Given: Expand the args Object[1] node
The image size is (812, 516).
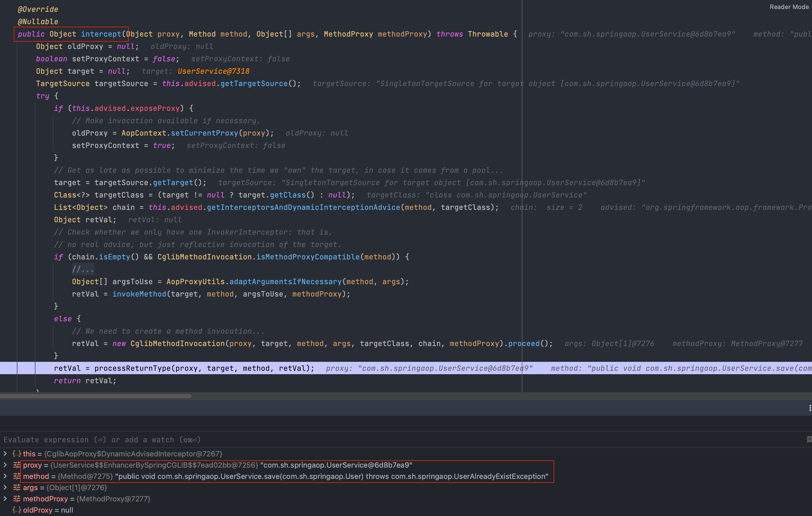Looking at the screenshot, I should point(5,487).
